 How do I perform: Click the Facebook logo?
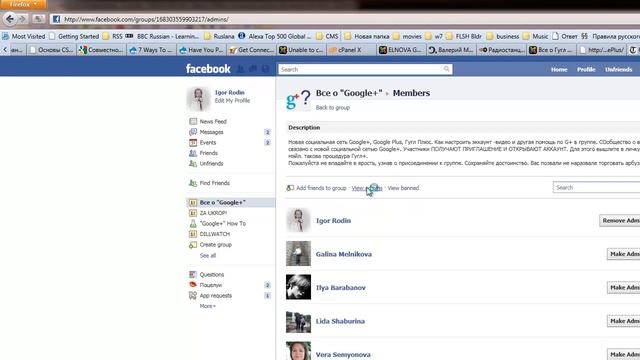pos(208,69)
